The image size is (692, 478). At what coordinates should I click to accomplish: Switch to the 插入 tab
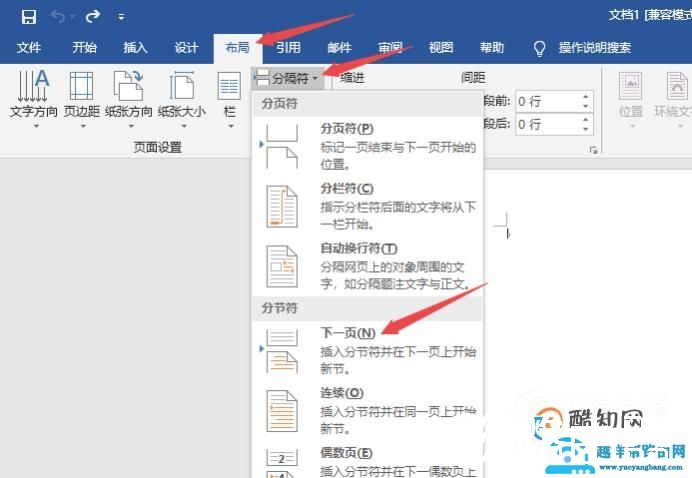pyautogui.click(x=135, y=47)
